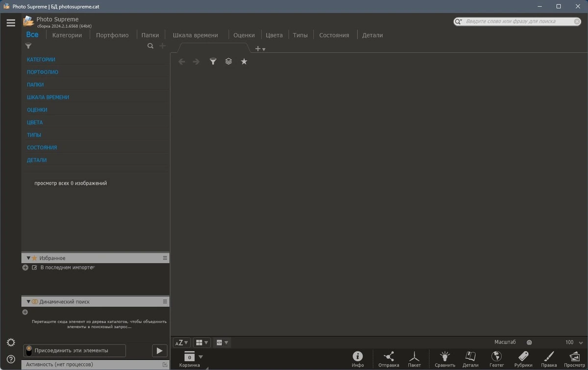
Task: Open the Избранное panel options menu icon
Action: coord(165,258)
